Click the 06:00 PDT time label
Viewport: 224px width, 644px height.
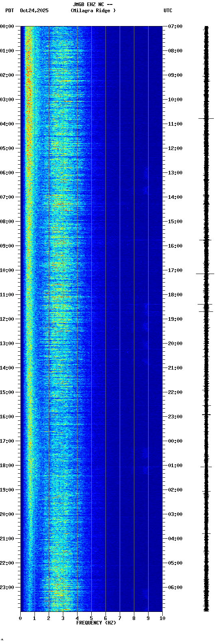pyautogui.click(x=7, y=173)
